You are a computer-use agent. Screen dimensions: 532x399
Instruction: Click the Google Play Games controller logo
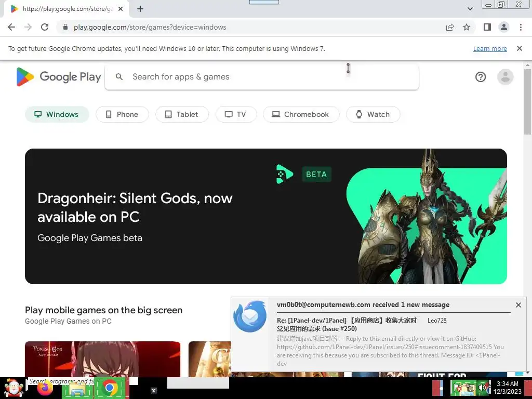pyautogui.click(x=284, y=174)
